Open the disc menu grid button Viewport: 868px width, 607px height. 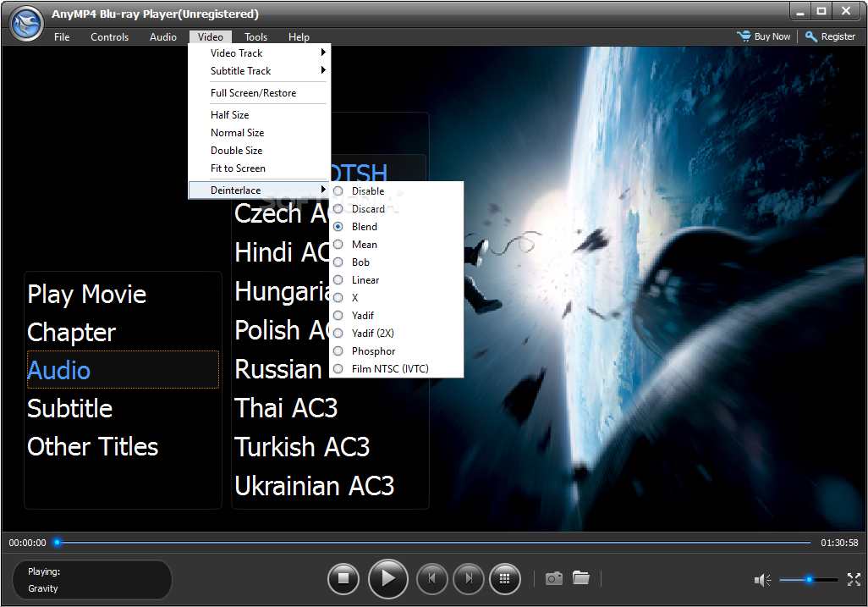(505, 579)
